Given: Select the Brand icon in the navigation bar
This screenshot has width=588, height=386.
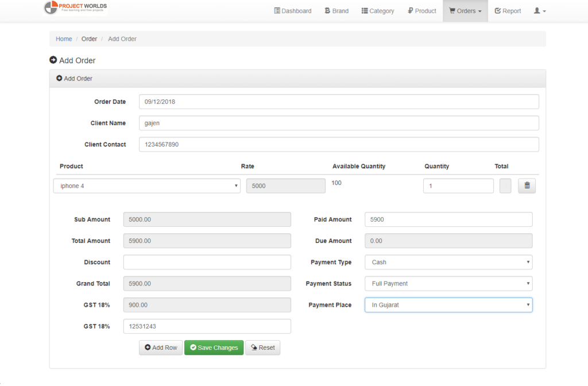Looking at the screenshot, I should pyautogui.click(x=327, y=10).
